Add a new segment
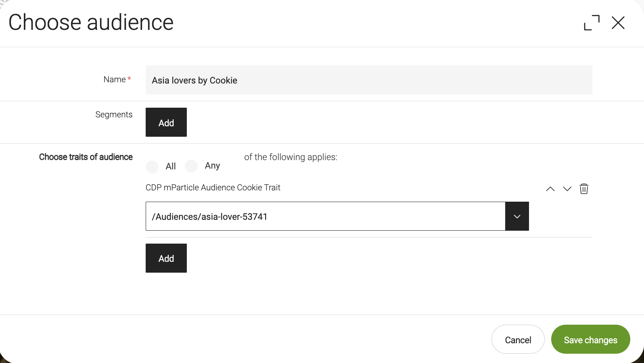Image resolution: width=644 pixels, height=363 pixels. pos(166,123)
